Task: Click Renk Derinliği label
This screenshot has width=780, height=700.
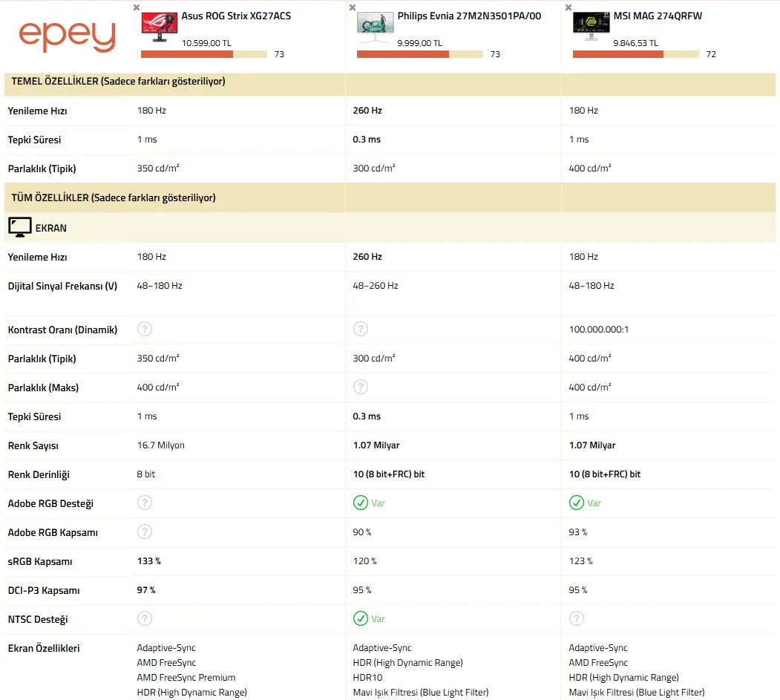Action: 39,474
